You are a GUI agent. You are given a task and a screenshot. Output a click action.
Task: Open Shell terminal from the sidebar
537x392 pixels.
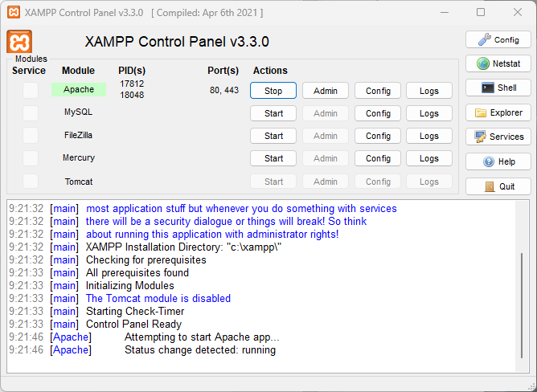tap(498, 88)
